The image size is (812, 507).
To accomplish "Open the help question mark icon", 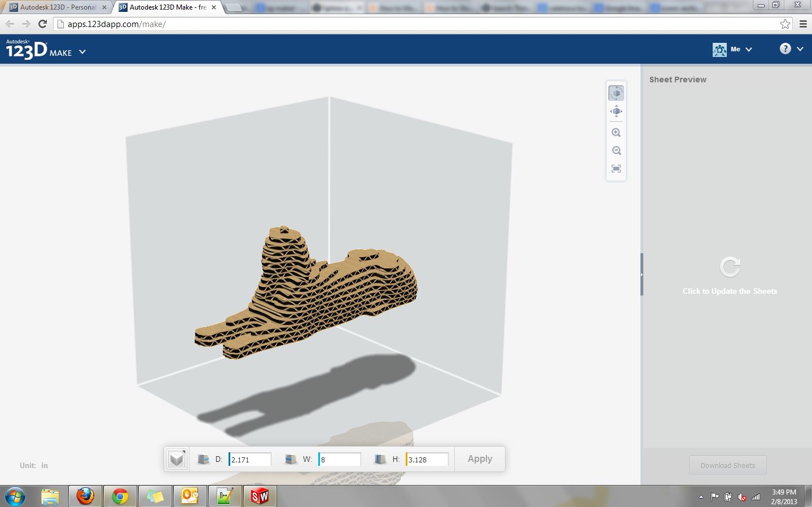I will [785, 49].
